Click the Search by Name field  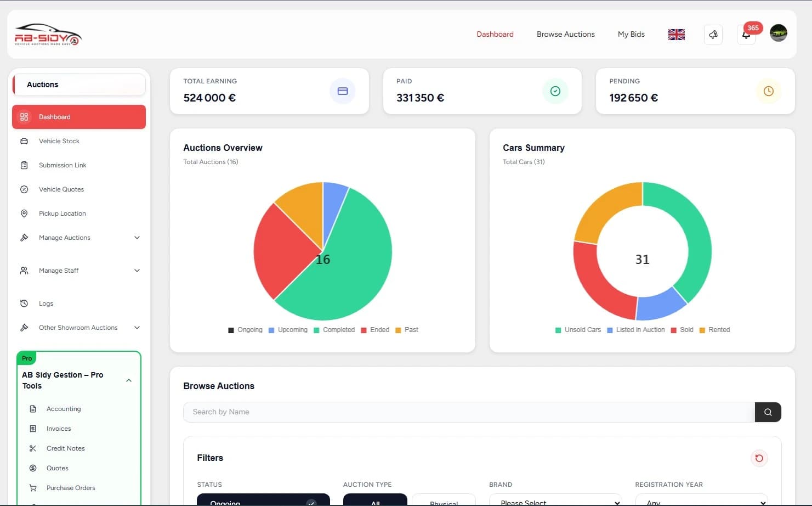click(469, 412)
